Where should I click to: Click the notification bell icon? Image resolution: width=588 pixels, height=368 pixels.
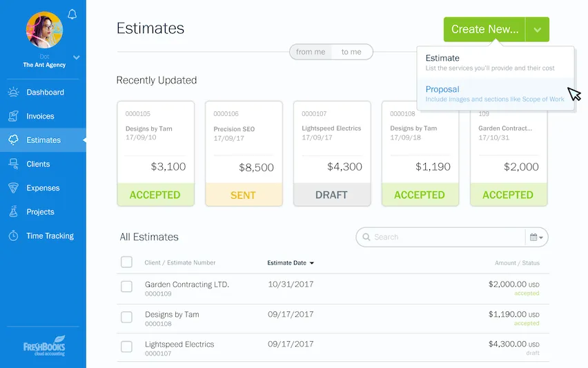tap(72, 14)
